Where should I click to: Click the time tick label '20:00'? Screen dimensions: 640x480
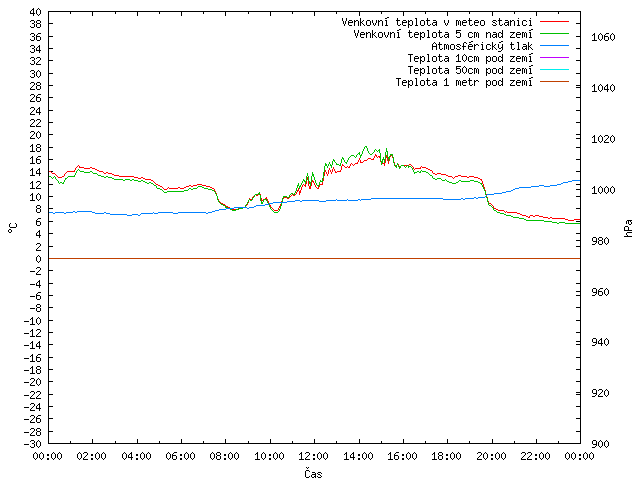click(x=491, y=456)
